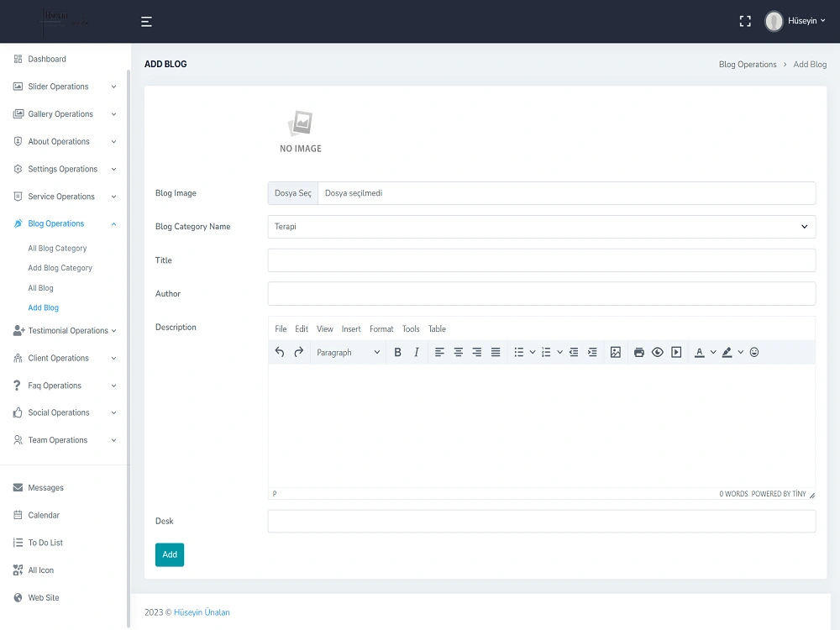Image resolution: width=840 pixels, height=630 pixels.
Task: Open the editor Insert menu
Action: point(351,329)
